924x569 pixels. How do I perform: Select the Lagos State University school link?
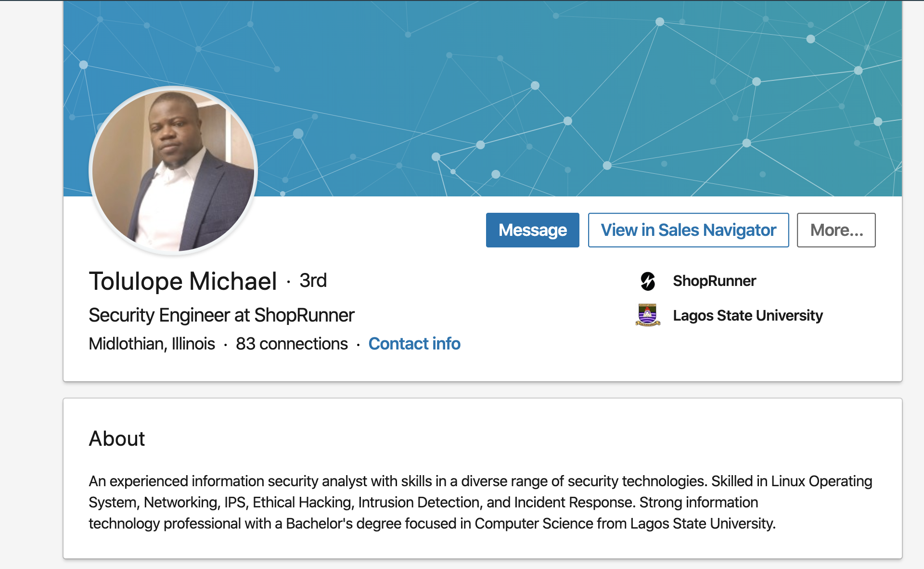click(x=748, y=316)
